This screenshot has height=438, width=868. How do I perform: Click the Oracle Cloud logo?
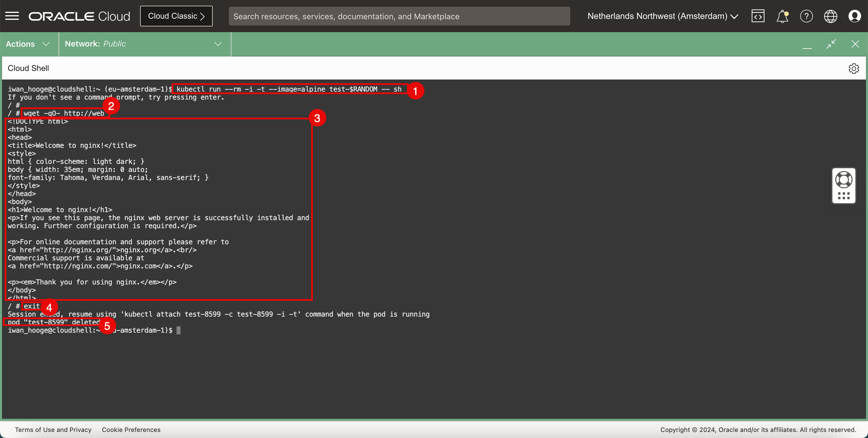(79, 16)
